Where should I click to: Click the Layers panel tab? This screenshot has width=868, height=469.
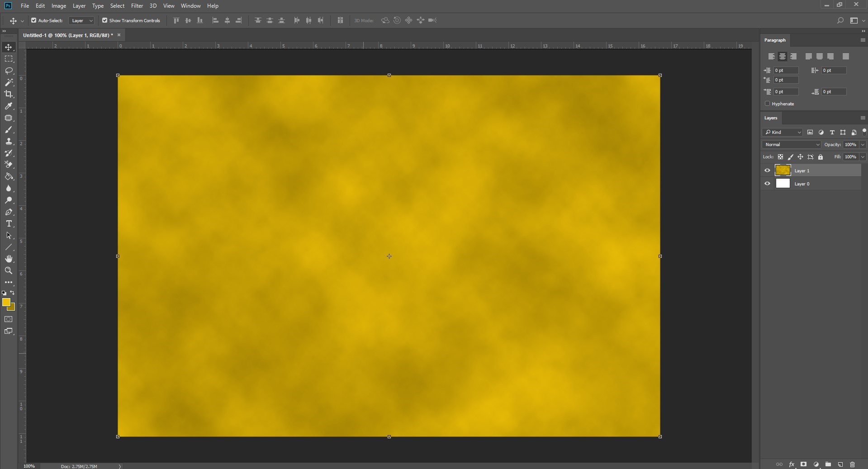(x=771, y=118)
